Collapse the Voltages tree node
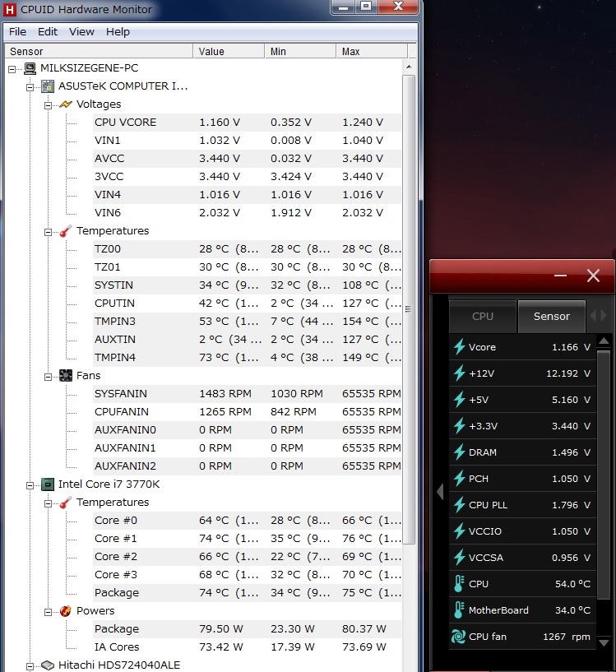The image size is (616, 672). tap(49, 104)
